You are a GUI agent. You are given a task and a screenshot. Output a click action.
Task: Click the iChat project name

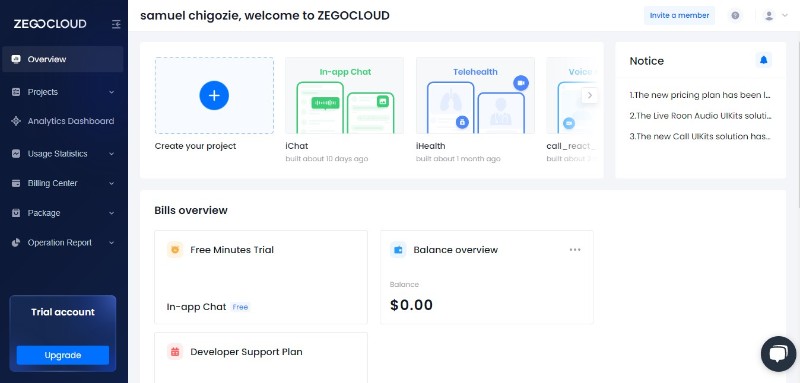pos(297,146)
